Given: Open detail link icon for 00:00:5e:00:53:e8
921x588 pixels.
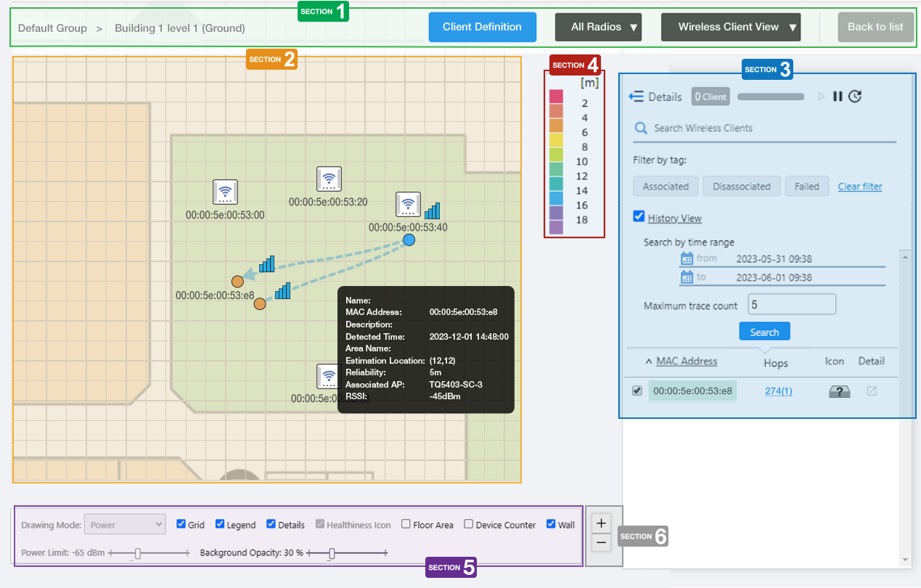Looking at the screenshot, I should coord(872,391).
